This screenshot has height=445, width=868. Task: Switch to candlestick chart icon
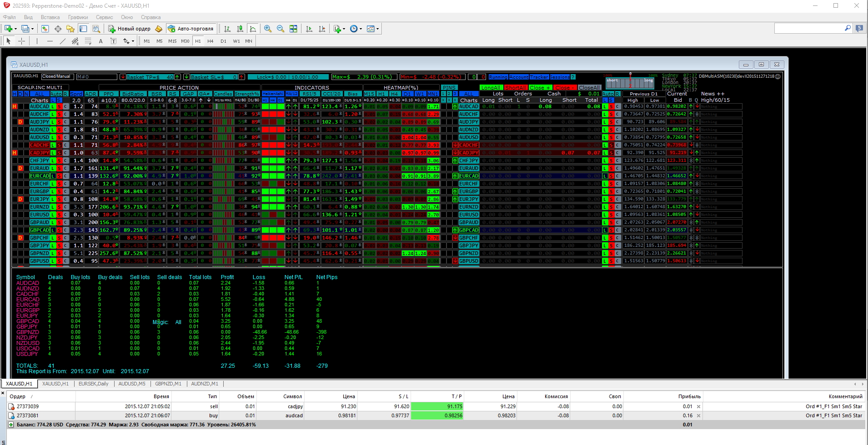coord(240,29)
